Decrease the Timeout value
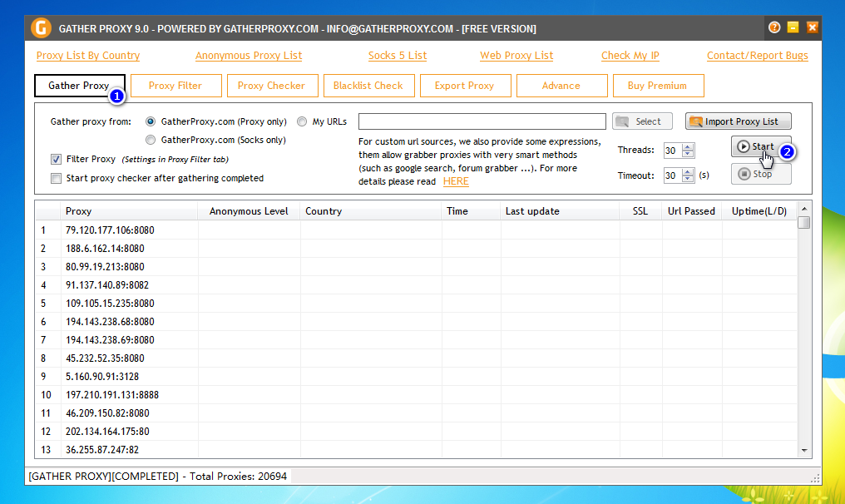 pos(688,179)
